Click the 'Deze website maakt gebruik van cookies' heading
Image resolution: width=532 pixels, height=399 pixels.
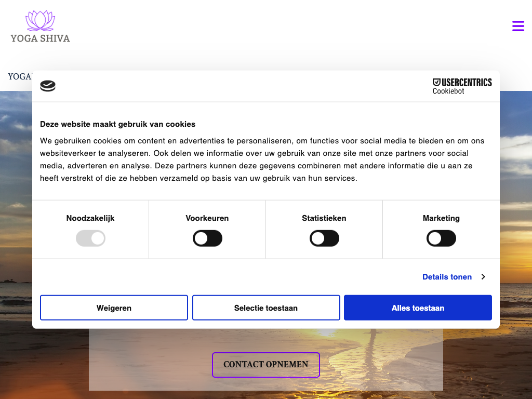118,124
